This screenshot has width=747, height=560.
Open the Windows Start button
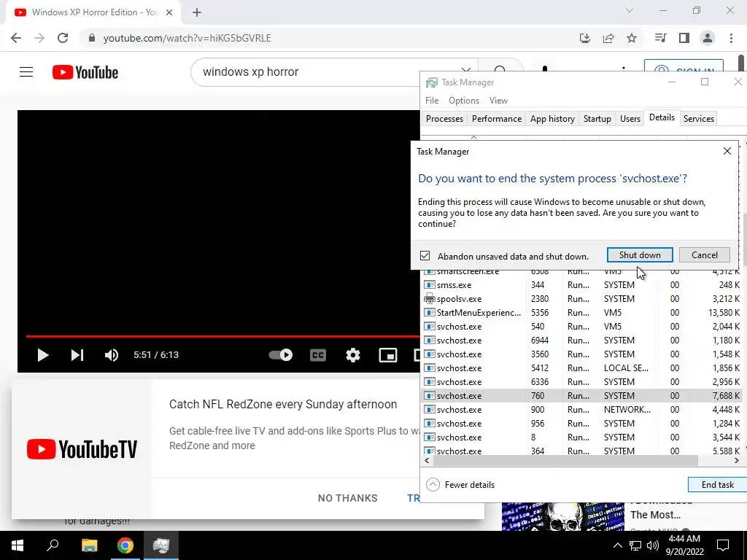click(x=18, y=545)
